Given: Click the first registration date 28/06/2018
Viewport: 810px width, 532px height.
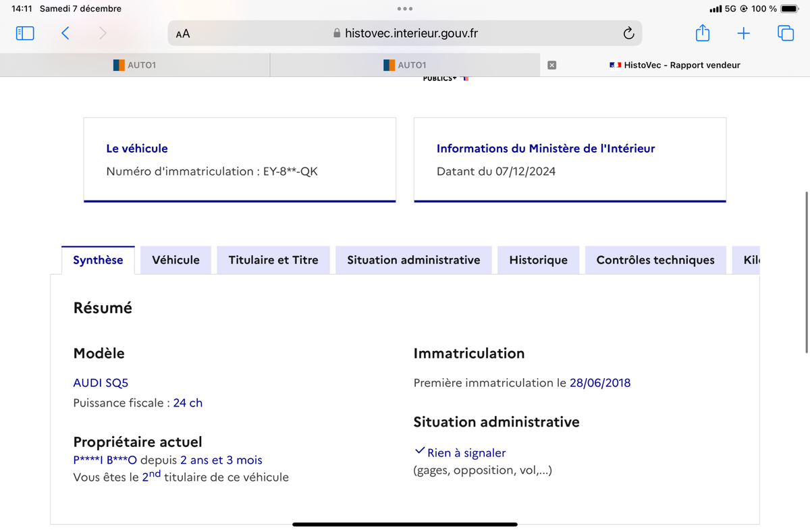Looking at the screenshot, I should pos(600,383).
